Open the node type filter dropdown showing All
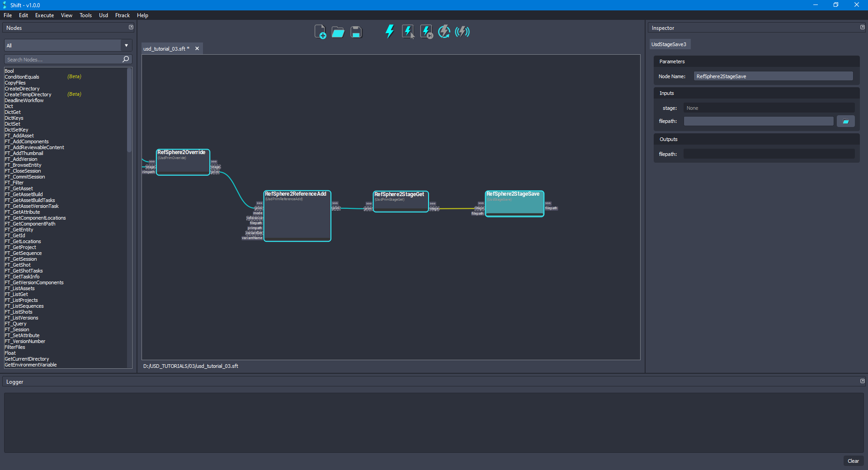The image size is (868, 470). point(126,45)
